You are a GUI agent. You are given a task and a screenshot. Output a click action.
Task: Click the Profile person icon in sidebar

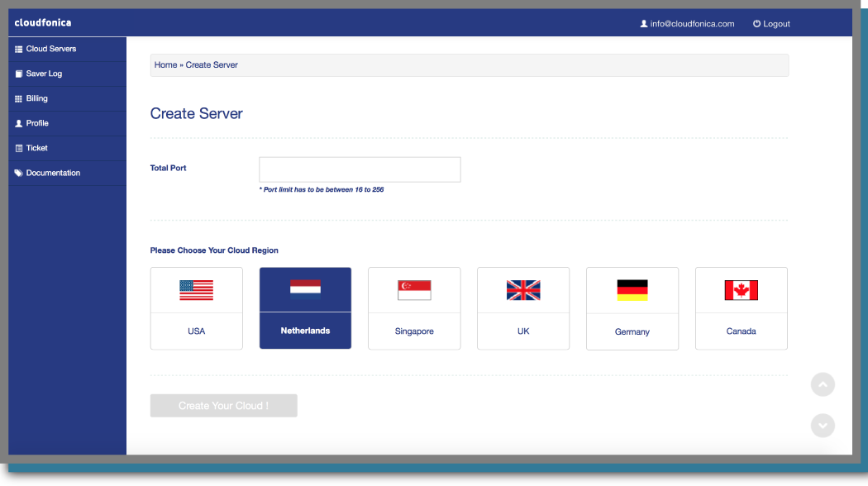coord(19,123)
